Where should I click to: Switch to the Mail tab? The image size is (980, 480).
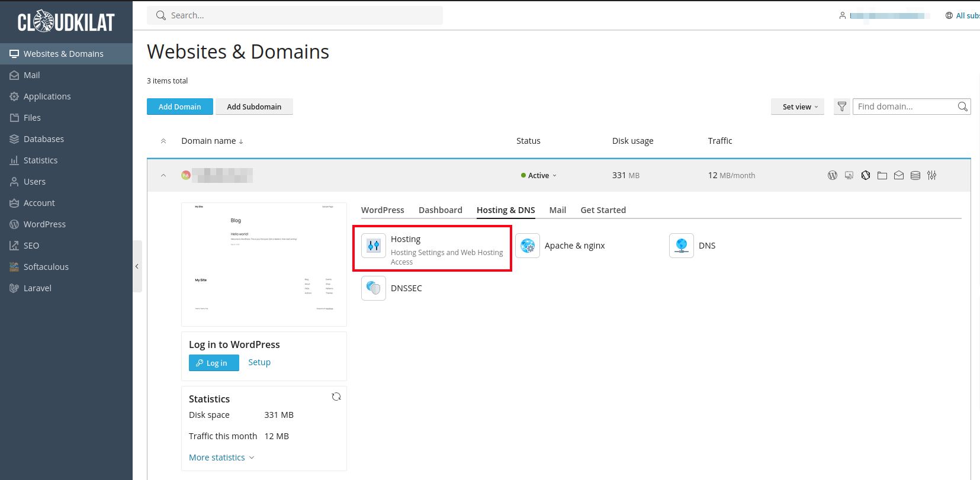[x=558, y=210]
